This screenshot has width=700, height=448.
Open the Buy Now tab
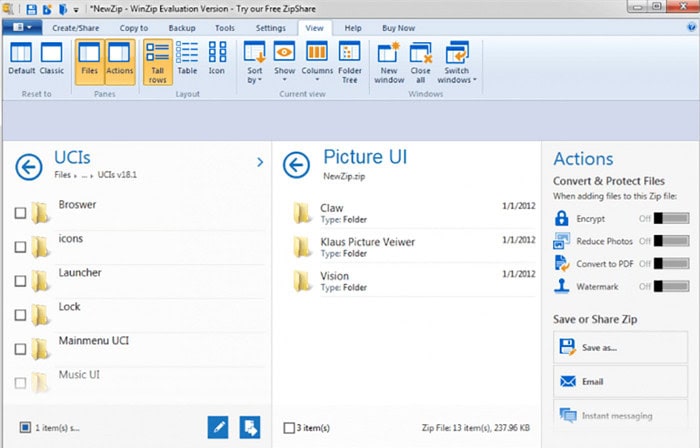[398, 28]
